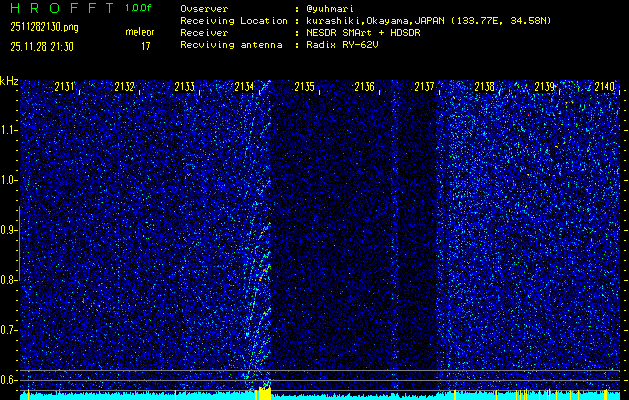Click the 2136 time marker

pos(365,87)
